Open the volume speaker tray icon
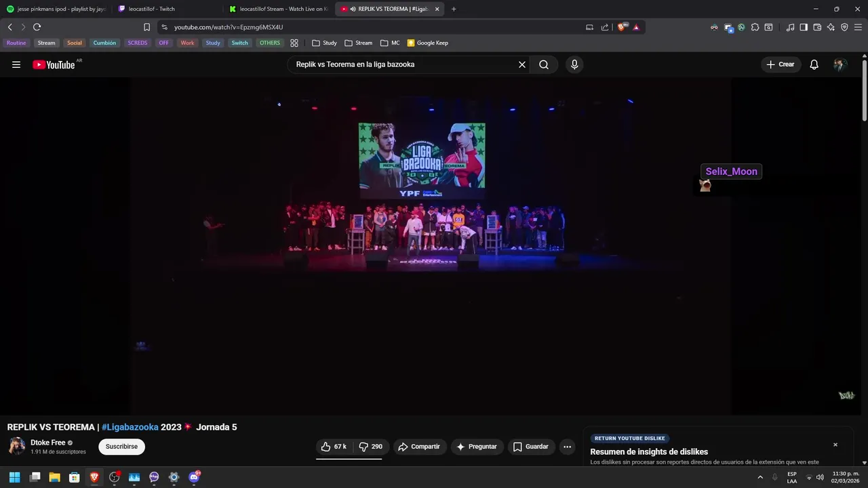868x488 pixels. click(x=820, y=477)
